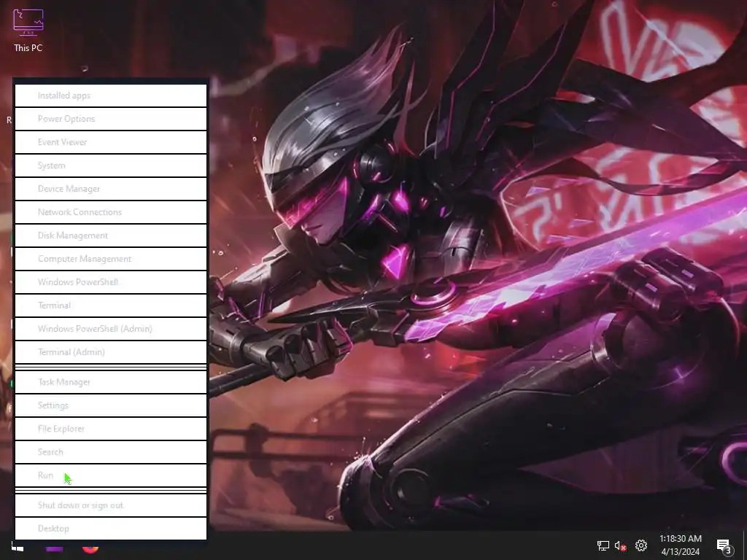
Task: Open Installed apps from the menu
Action: [x=111, y=96]
